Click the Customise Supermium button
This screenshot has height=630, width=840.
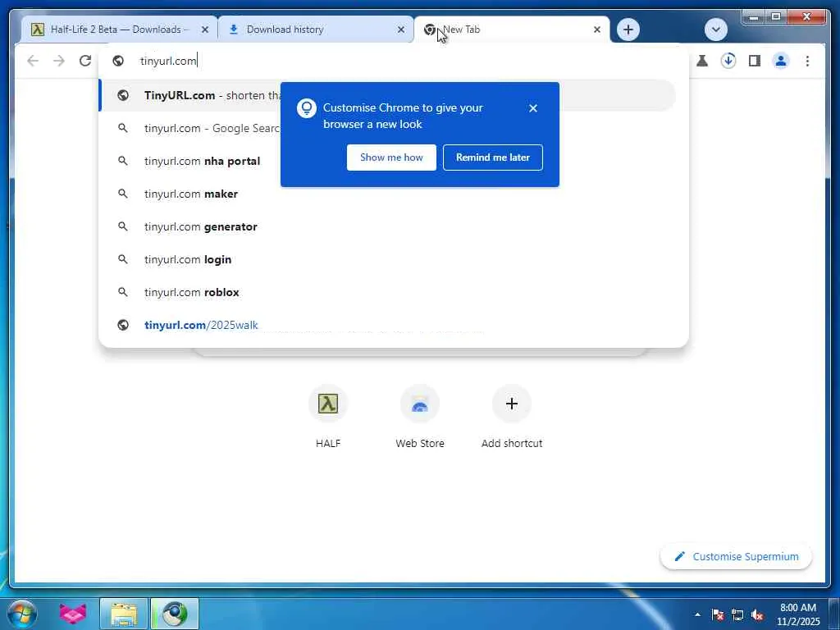(x=736, y=557)
